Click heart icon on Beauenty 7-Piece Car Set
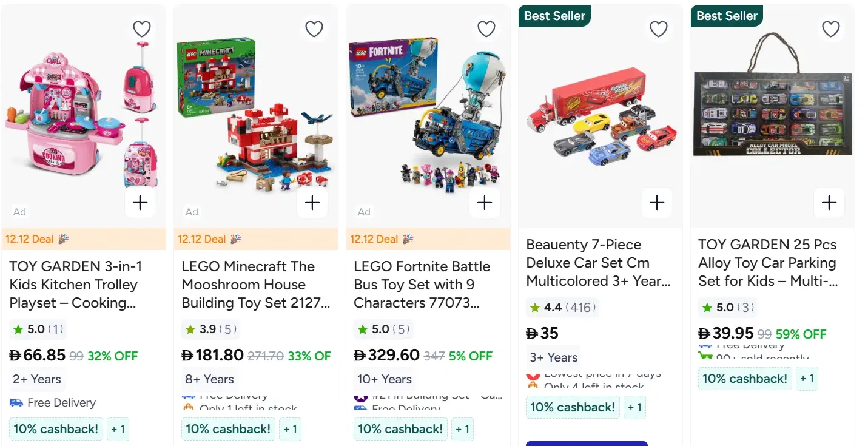 658,29
